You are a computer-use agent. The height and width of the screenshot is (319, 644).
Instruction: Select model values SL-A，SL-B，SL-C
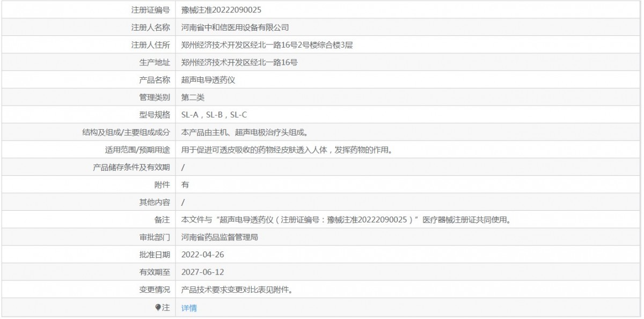pyautogui.click(x=214, y=115)
